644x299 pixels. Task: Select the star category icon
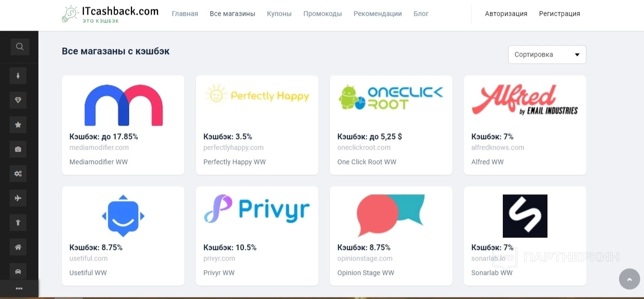[18, 125]
